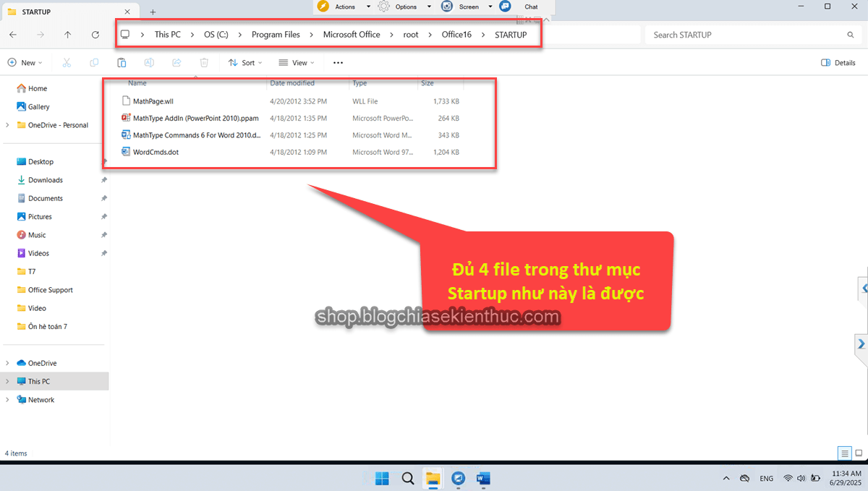Refresh the STARTUP folder view
Image resolution: width=868 pixels, height=491 pixels.
click(x=95, y=35)
